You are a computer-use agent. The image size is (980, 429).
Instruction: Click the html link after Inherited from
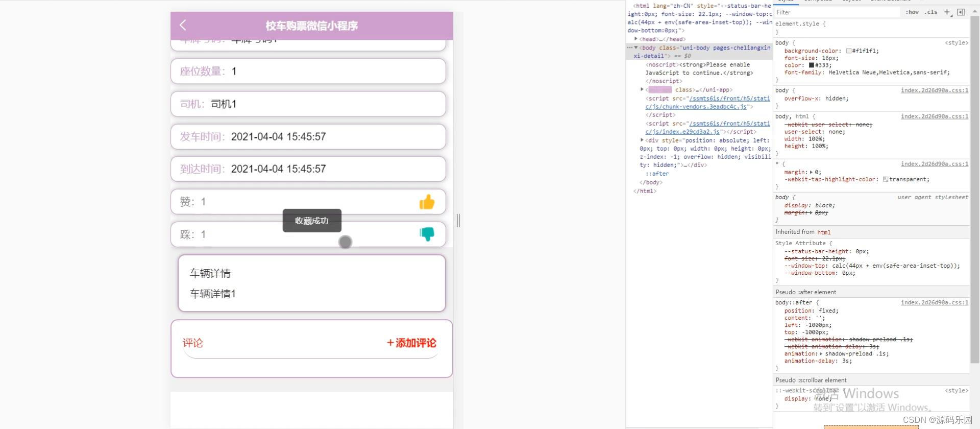[x=824, y=232]
